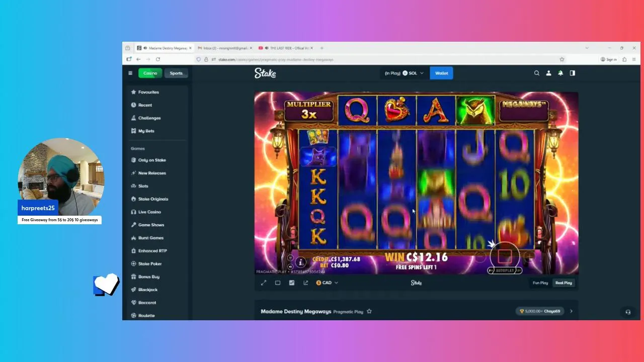
Task: Open the Stake hamburger menu
Action: point(130,73)
